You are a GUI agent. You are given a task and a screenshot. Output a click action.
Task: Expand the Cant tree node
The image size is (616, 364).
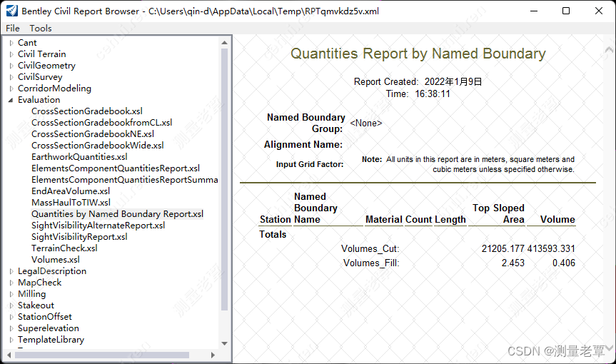coord(11,43)
